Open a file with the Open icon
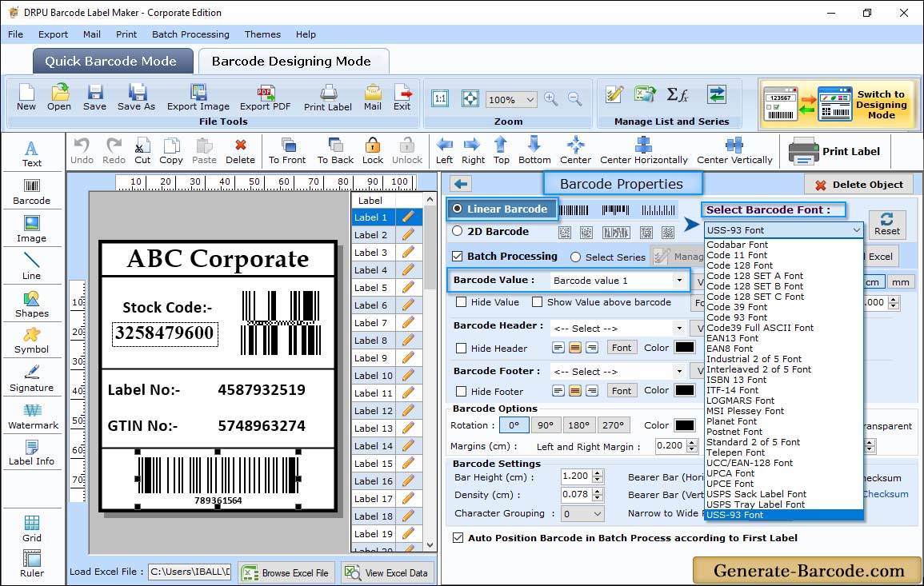Image resolution: width=924 pixels, height=586 pixels. tap(59, 98)
